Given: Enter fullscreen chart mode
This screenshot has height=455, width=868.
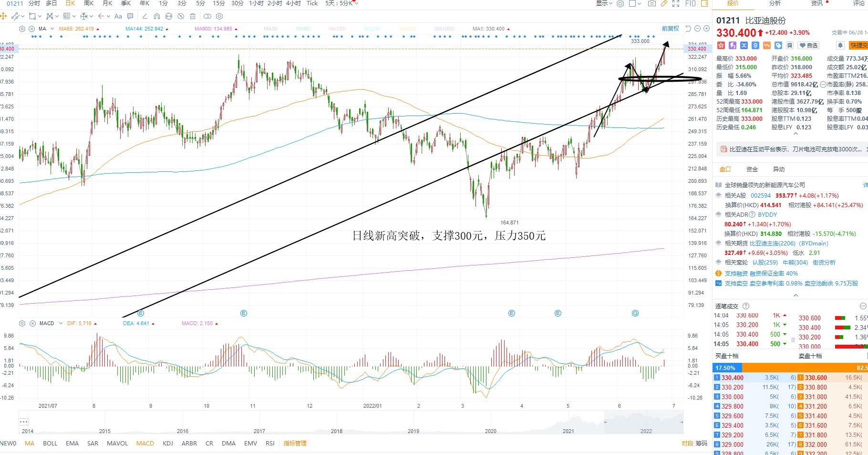Looking at the screenshot, I should click(x=676, y=3).
